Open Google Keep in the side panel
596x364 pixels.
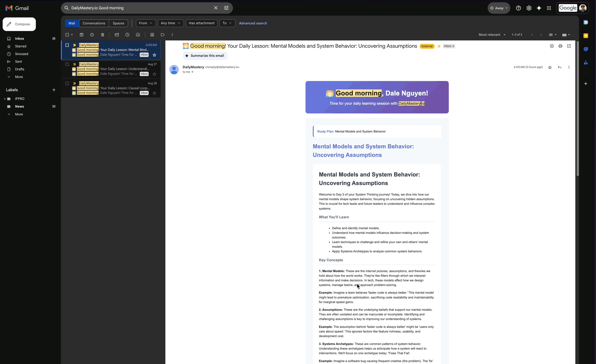[586, 36]
